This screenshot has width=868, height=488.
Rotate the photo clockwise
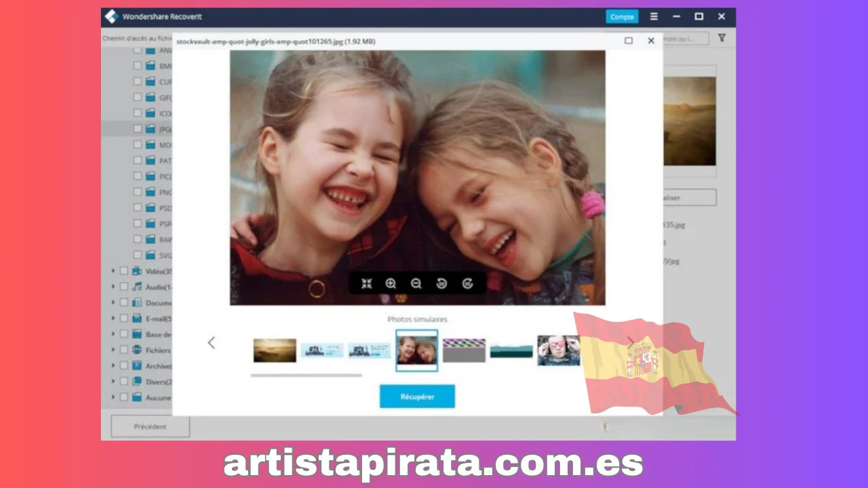467,284
